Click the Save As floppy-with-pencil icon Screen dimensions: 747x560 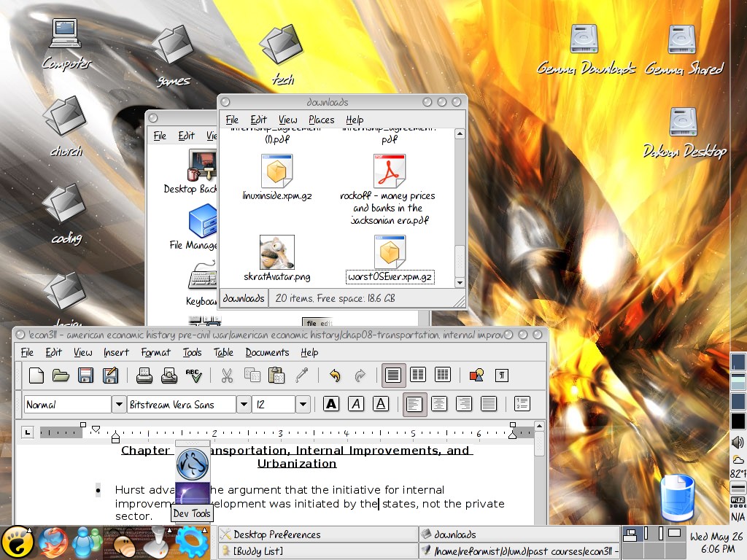tap(110, 376)
